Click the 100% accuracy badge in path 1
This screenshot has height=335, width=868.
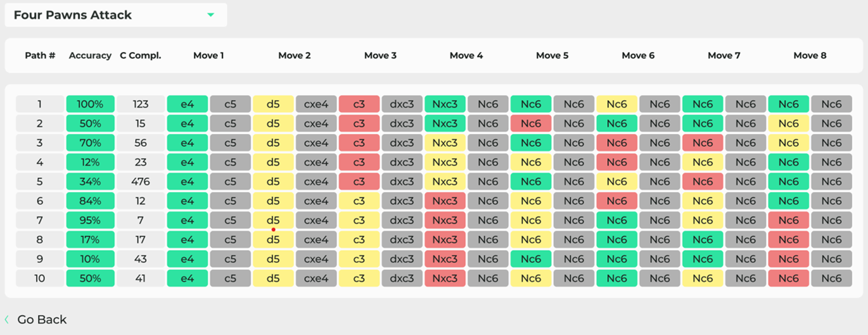click(90, 104)
